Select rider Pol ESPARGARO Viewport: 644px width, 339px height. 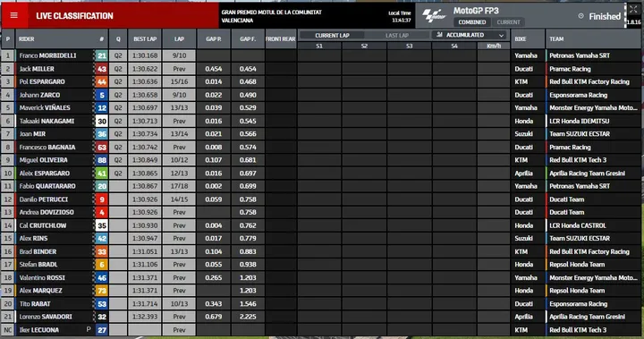[x=42, y=81]
